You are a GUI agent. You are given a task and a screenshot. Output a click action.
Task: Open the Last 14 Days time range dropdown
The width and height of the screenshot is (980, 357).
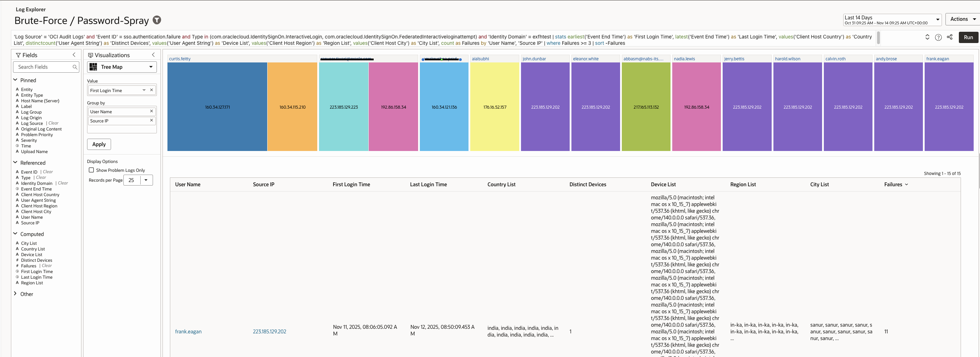[x=892, y=20]
